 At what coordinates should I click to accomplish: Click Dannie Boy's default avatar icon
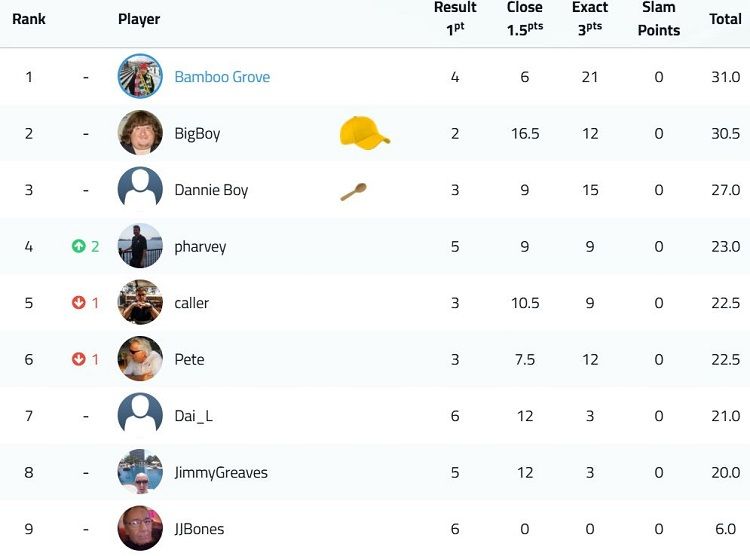point(140,189)
